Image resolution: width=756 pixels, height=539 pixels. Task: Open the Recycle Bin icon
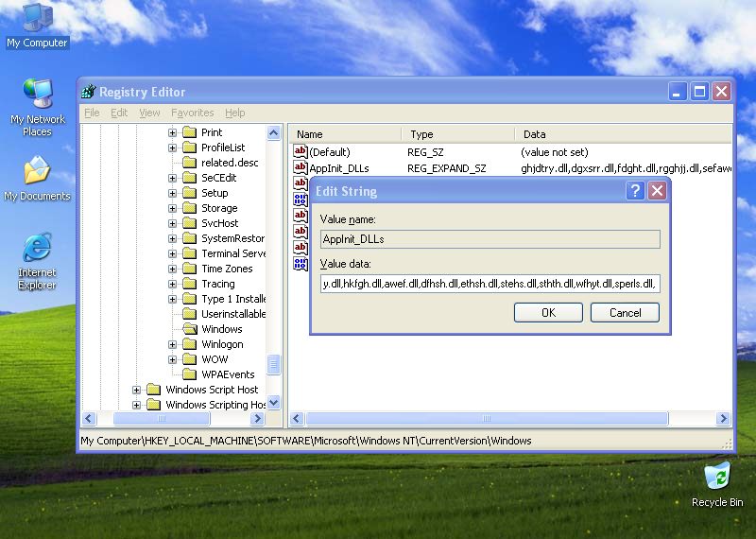[x=717, y=485]
